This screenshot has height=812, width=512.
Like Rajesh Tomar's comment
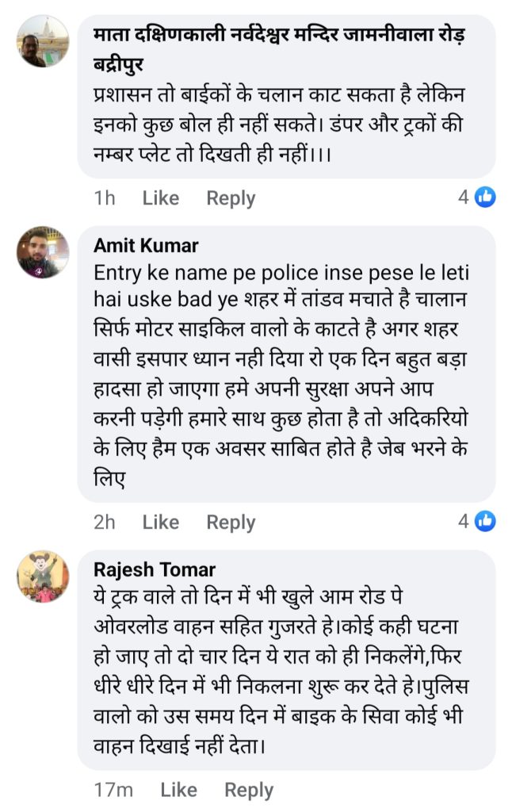click(178, 790)
